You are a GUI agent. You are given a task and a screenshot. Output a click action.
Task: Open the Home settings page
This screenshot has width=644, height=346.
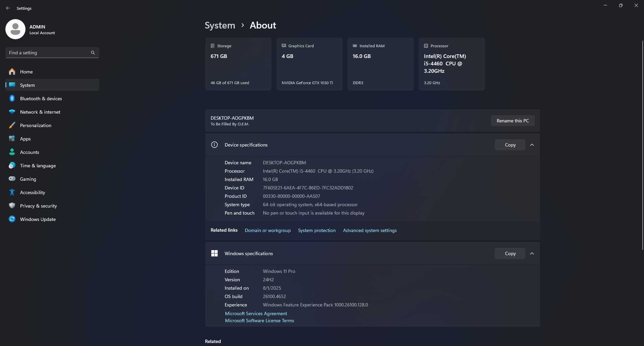(52, 71)
